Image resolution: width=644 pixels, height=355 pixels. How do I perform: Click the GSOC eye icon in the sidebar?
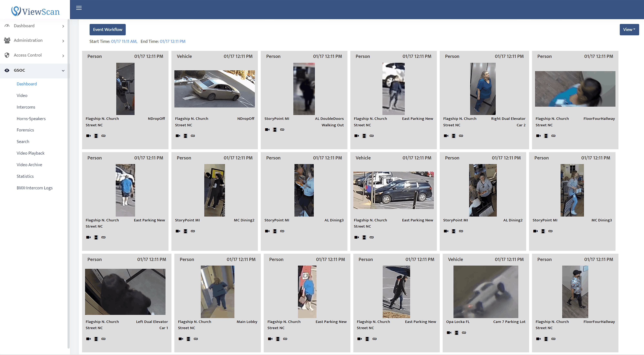tap(7, 70)
